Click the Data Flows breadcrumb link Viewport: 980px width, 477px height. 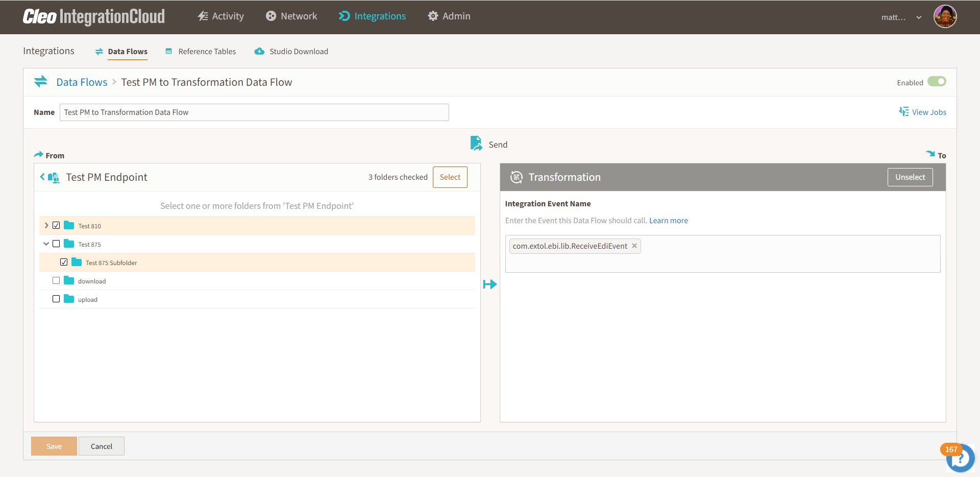pyautogui.click(x=82, y=82)
